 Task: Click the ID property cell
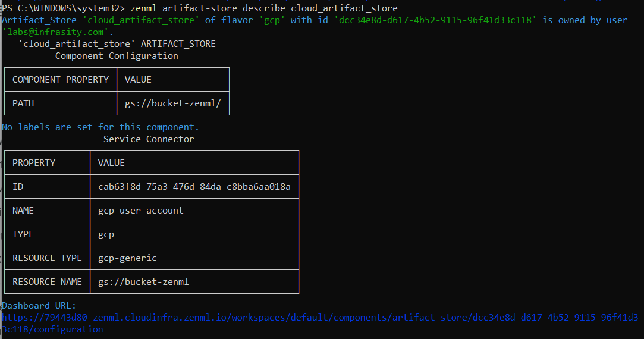[18, 187]
